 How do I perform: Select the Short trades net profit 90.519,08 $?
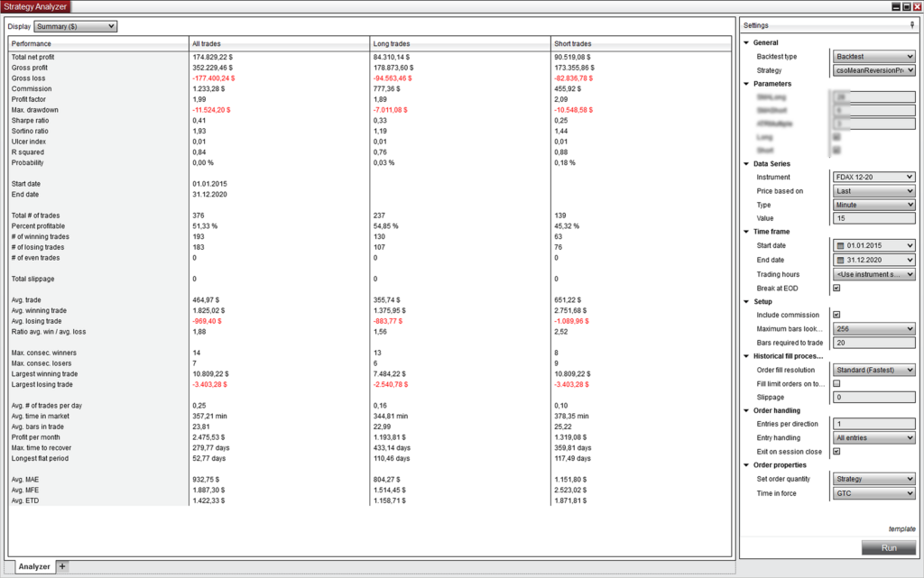coord(573,57)
